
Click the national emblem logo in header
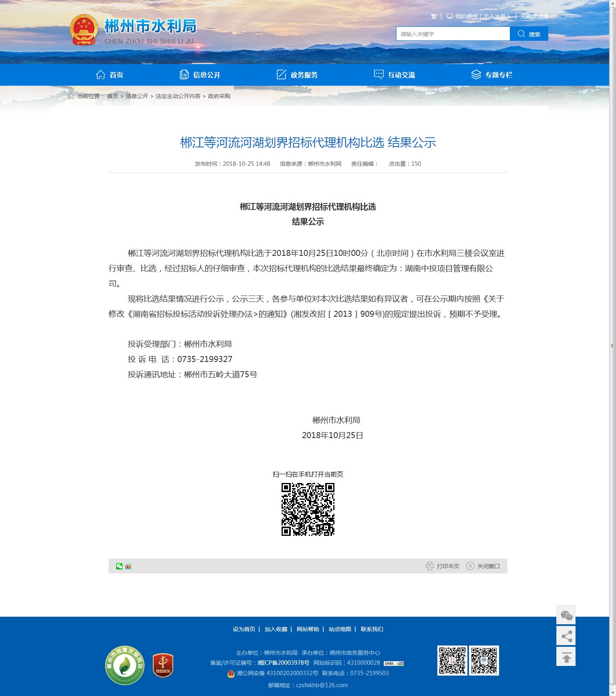click(x=84, y=30)
